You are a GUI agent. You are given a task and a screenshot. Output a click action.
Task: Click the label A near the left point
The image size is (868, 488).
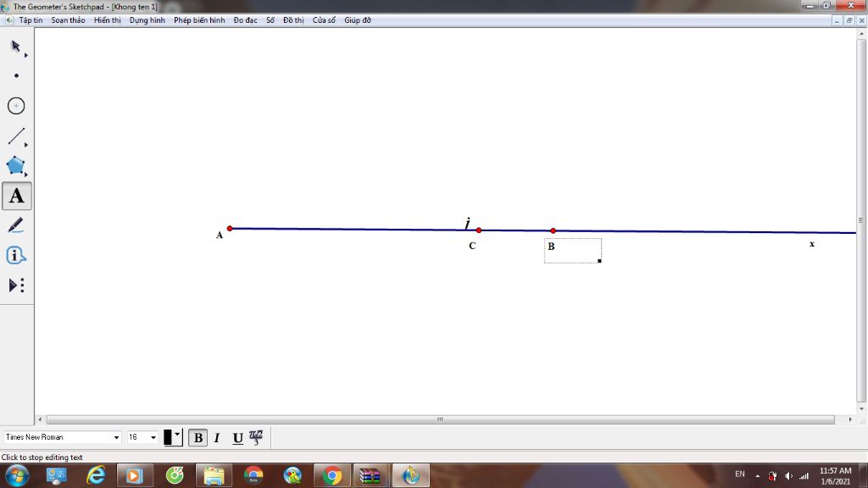(x=220, y=236)
